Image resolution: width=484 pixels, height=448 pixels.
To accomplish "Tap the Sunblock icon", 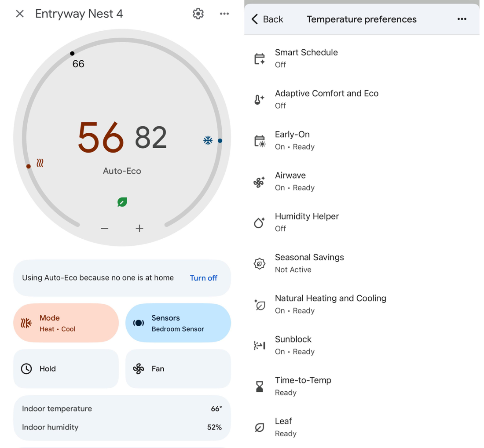I will (x=259, y=345).
